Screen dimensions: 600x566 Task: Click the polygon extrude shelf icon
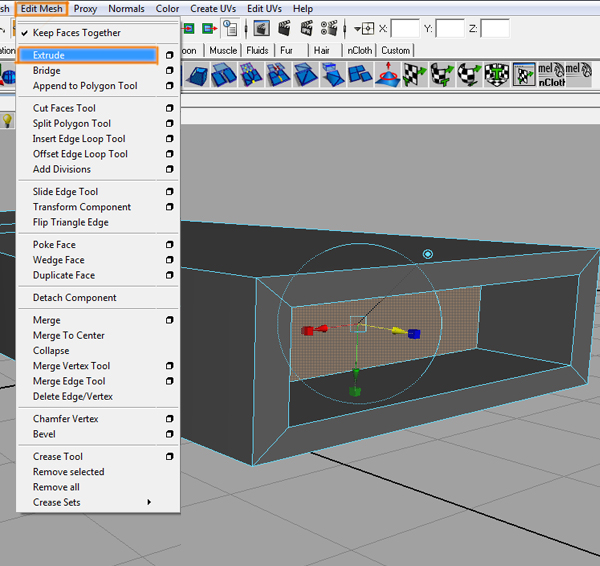pyautogui.click(x=197, y=74)
